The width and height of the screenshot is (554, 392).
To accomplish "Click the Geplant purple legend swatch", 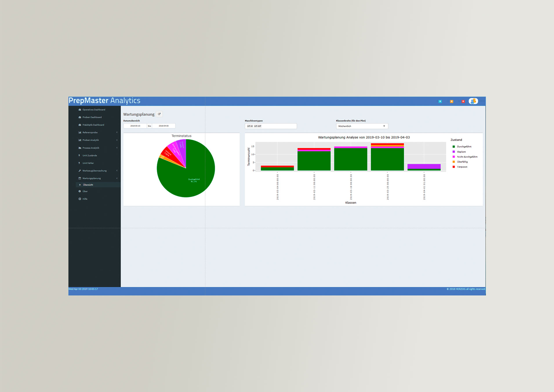I will tap(454, 152).
